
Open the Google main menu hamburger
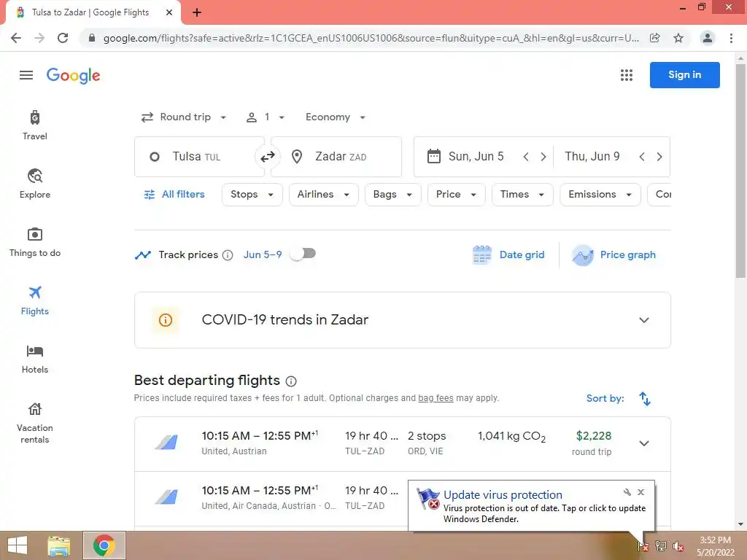26,75
